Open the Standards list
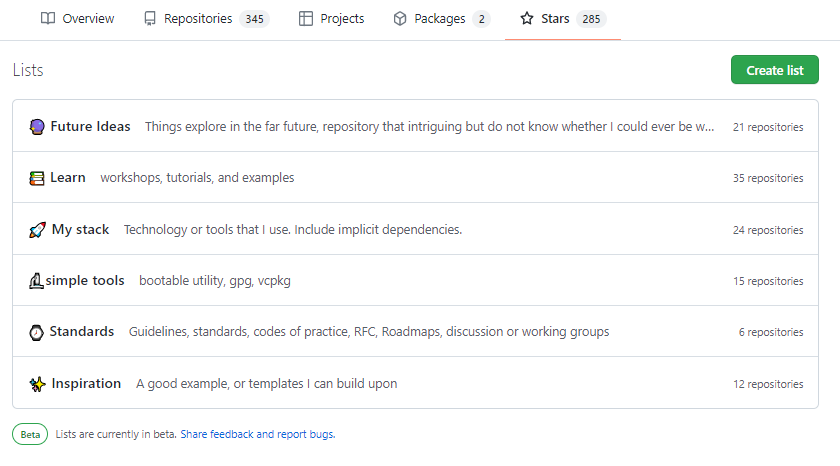This screenshot has height=466, width=840. [82, 331]
